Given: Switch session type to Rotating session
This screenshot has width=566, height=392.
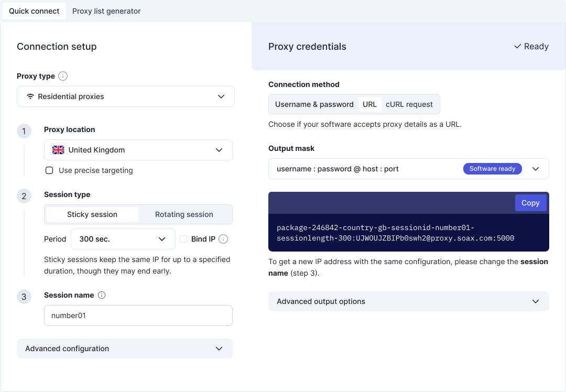Looking at the screenshot, I should click(184, 214).
